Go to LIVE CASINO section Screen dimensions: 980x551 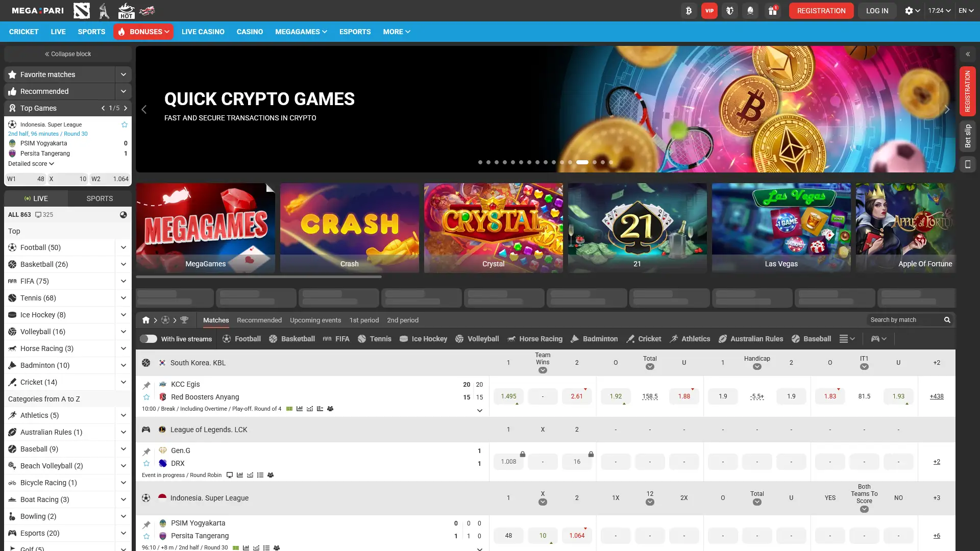(x=203, y=32)
